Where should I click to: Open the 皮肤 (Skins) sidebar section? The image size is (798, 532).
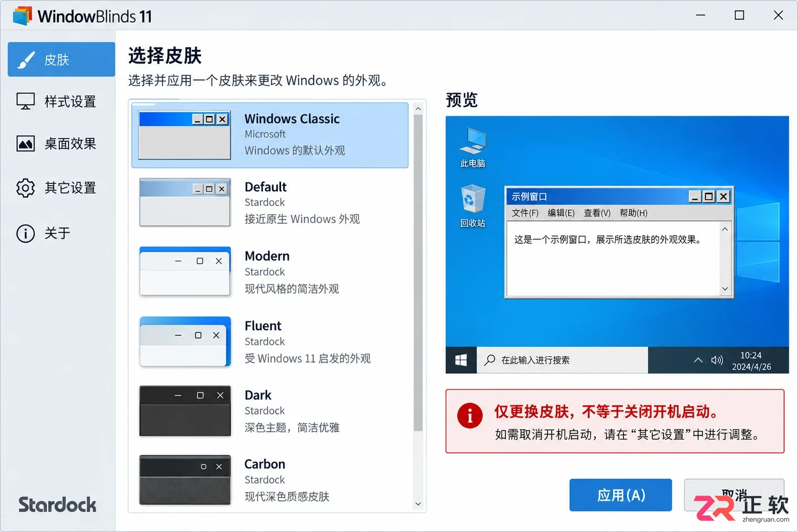tap(62, 59)
